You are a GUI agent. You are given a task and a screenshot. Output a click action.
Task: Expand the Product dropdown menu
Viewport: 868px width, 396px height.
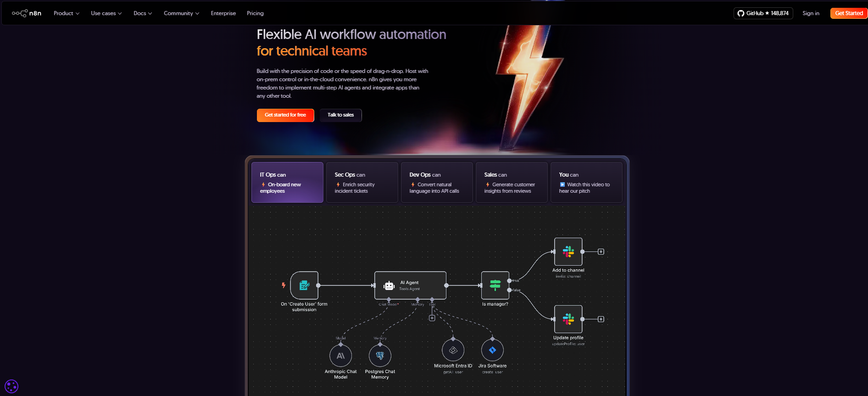point(67,13)
